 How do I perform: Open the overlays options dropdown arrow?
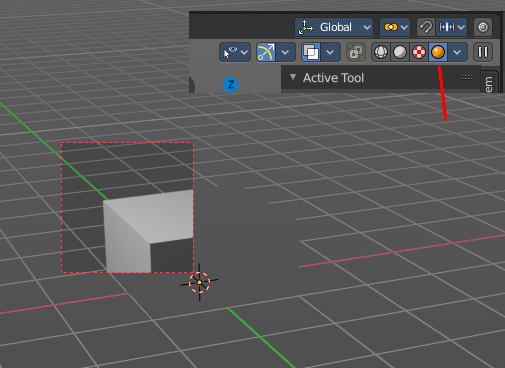point(330,52)
